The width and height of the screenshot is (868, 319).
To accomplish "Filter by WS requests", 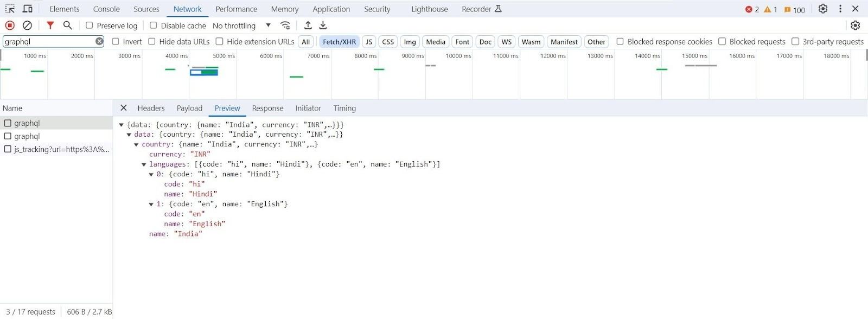I will point(507,42).
